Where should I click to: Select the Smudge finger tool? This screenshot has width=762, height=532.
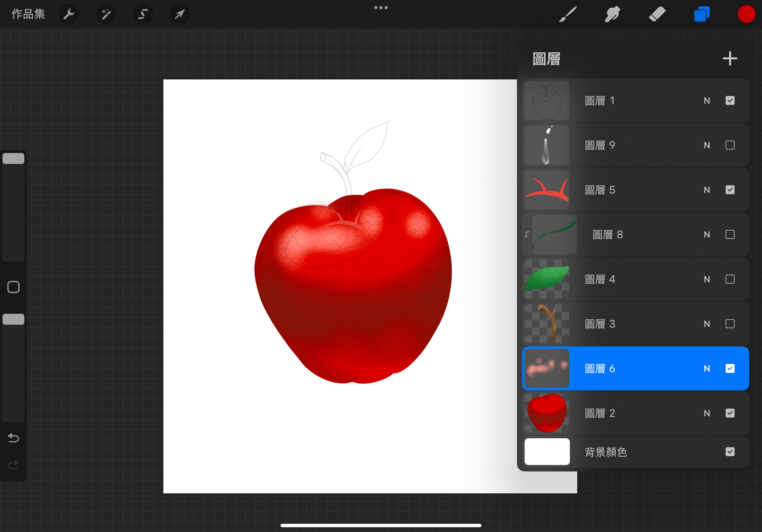(612, 14)
